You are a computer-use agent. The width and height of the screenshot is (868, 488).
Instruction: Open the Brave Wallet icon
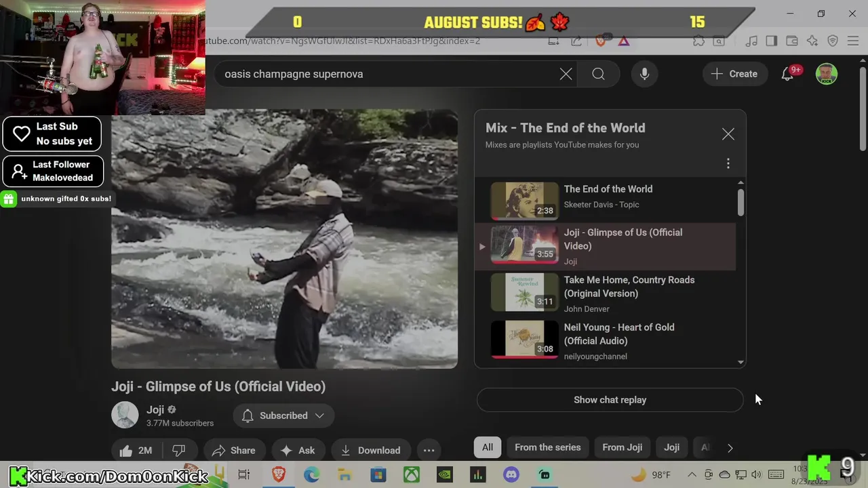click(x=792, y=41)
